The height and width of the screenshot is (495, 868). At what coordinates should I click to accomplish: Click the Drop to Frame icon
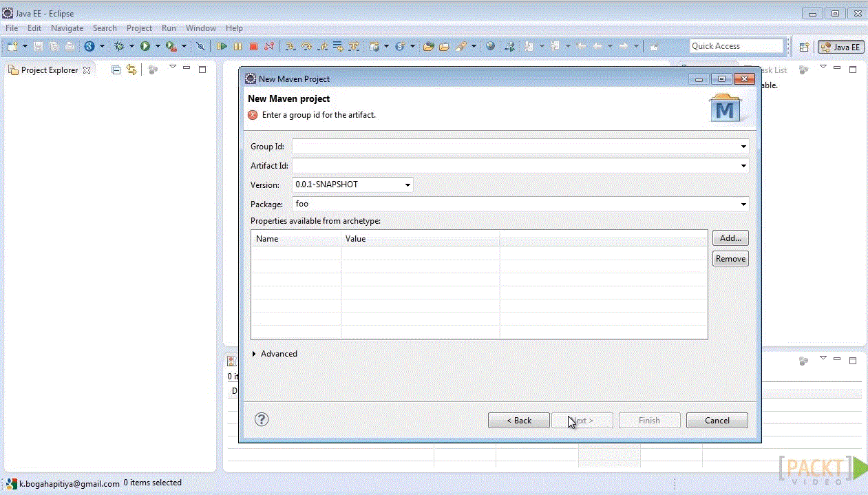coord(338,46)
